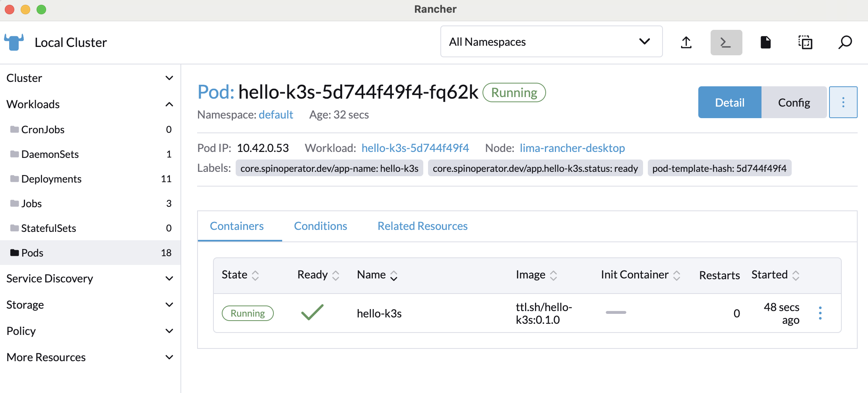Click the Running pod status badge
Image resolution: width=868 pixels, height=393 pixels.
514,92
